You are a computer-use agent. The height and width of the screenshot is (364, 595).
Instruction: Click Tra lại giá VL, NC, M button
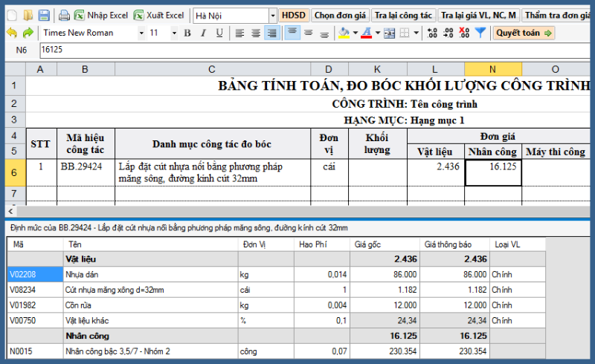[x=478, y=15]
